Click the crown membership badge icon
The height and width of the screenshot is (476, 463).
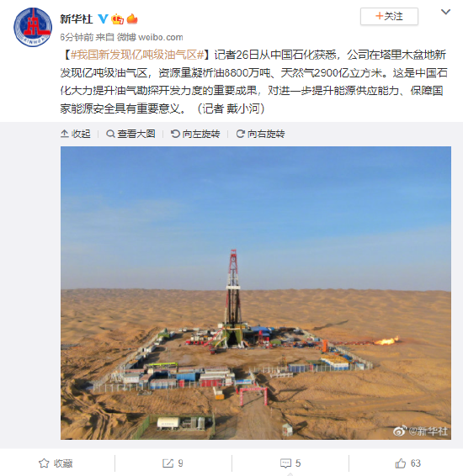click(x=118, y=19)
